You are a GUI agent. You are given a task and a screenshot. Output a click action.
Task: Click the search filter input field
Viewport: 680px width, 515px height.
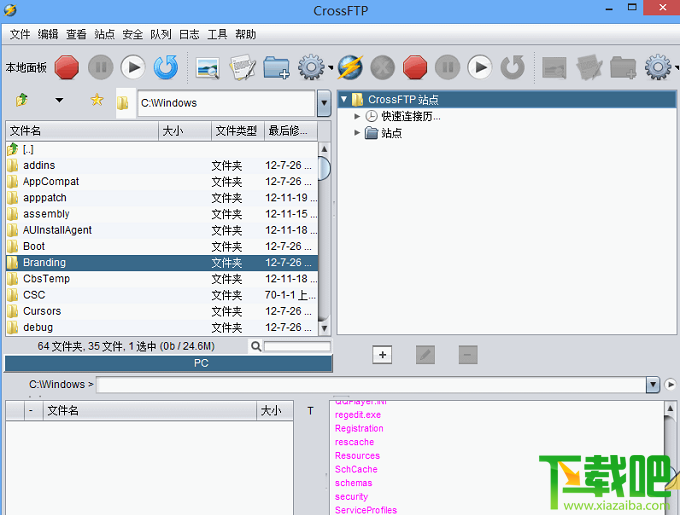[297, 346]
